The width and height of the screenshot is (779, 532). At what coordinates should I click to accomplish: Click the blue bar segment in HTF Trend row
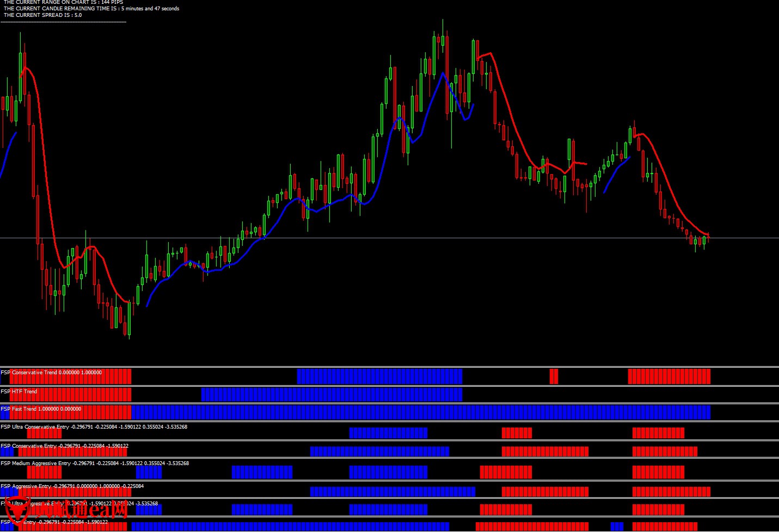pos(331,394)
